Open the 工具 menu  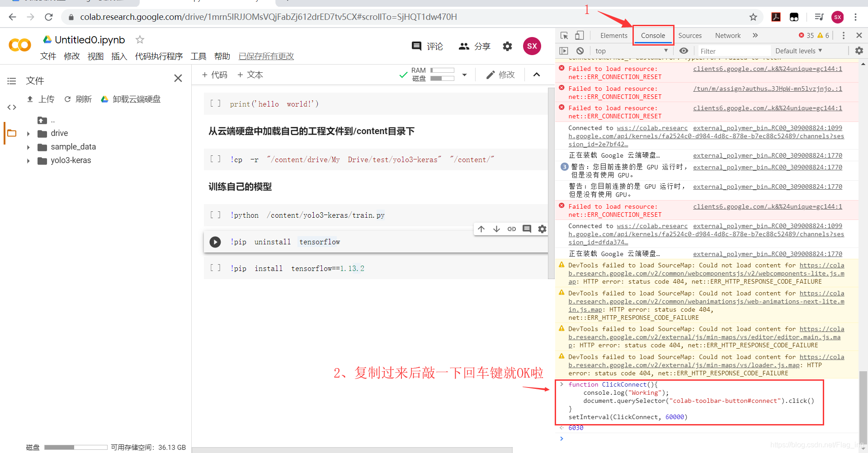198,56
